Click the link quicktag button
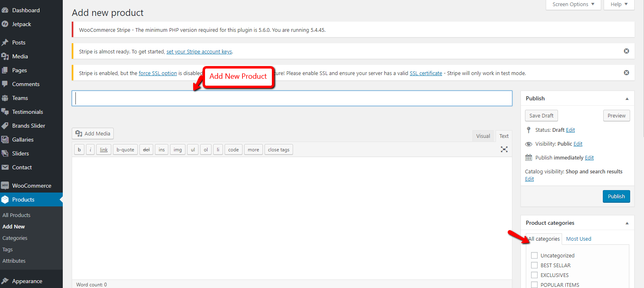Image resolution: width=644 pixels, height=288 pixels. 104,150
